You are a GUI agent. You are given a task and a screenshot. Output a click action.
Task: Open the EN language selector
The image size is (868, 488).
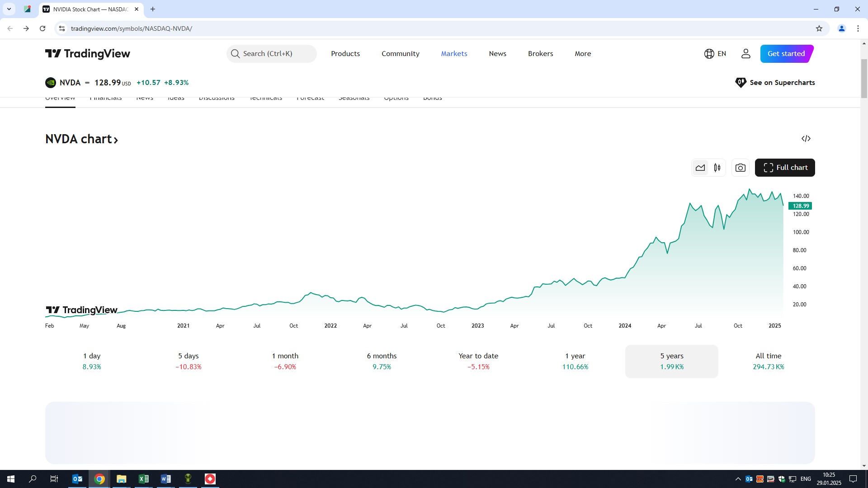coord(715,54)
